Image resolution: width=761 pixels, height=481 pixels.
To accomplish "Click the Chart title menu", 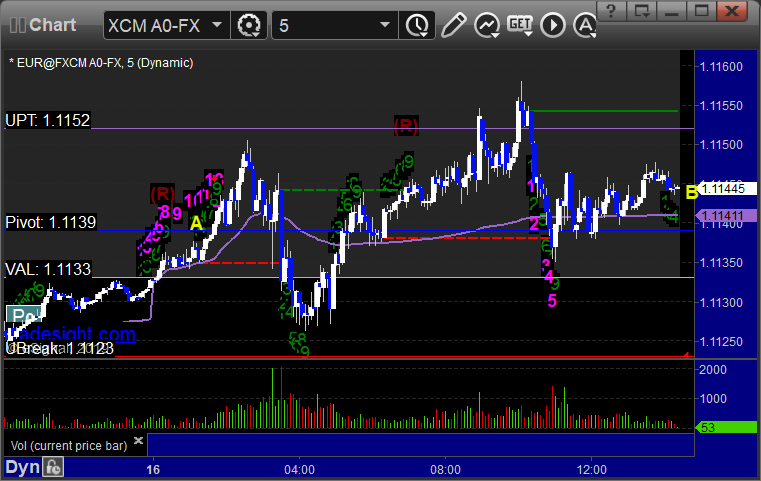I will pos(43,25).
